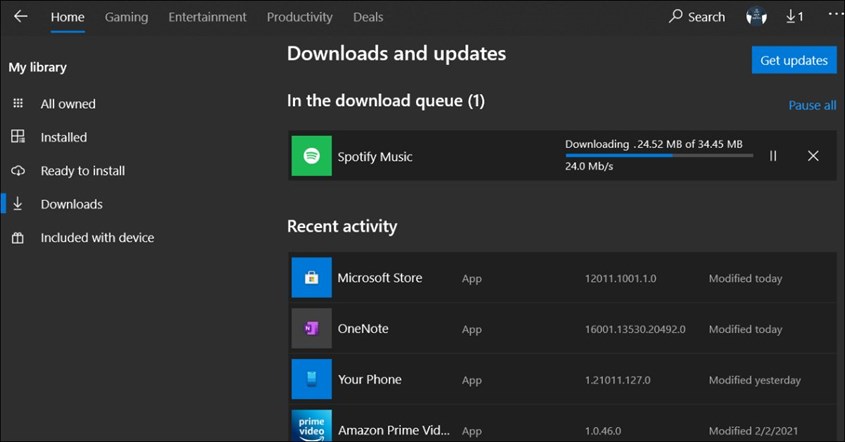The image size is (845, 442).
Task: Click the OneNote app icon
Action: (311, 328)
